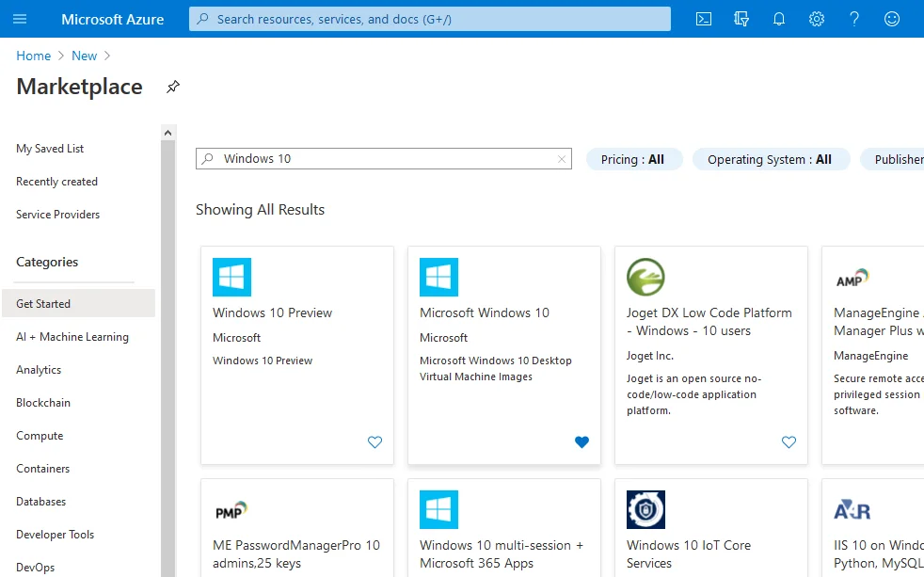Launch Cloud Shell from top bar
The height and width of the screenshot is (577, 924).
coord(704,19)
